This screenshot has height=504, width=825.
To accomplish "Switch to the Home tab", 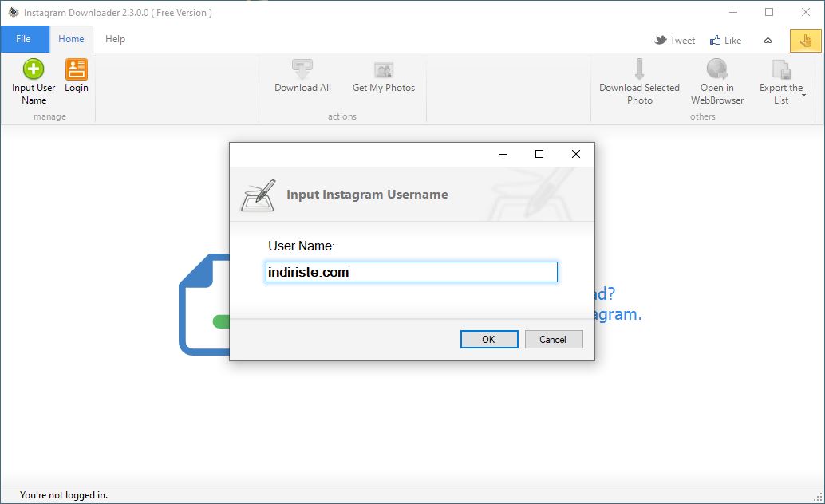I will [71, 39].
